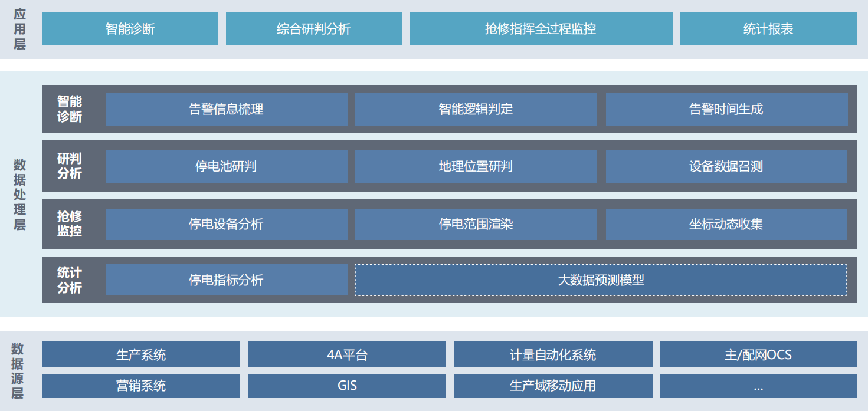The image size is (868, 411).
Task: Click the 抢修指挥全过程监控 module
Action: pyautogui.click(x=541, y=27)
